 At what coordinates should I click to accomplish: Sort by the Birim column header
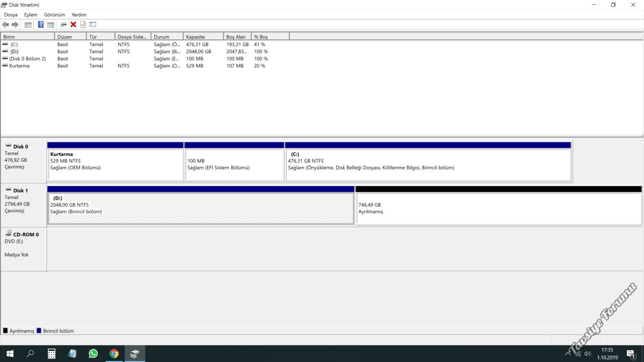pos(28,37)
